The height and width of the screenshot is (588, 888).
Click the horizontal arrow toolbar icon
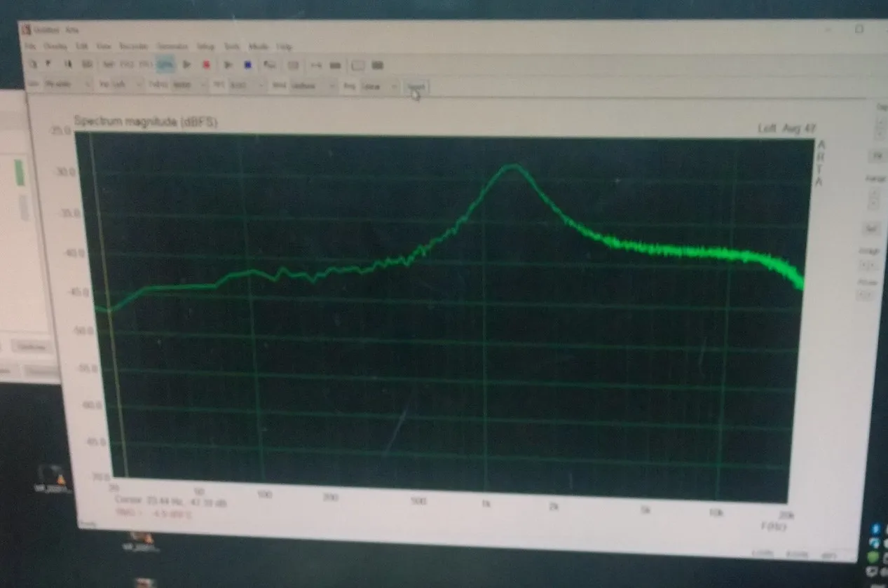pos(315,65)
